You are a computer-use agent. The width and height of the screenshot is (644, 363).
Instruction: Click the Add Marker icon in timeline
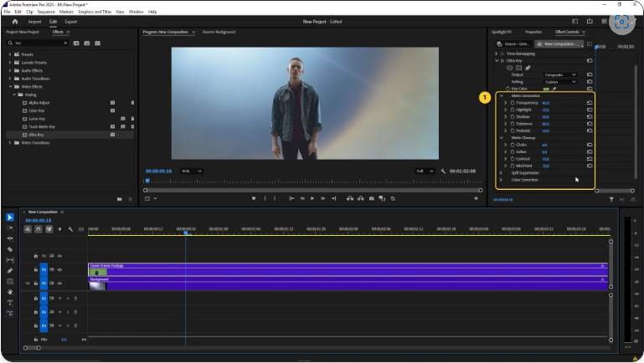coord(60,229)
